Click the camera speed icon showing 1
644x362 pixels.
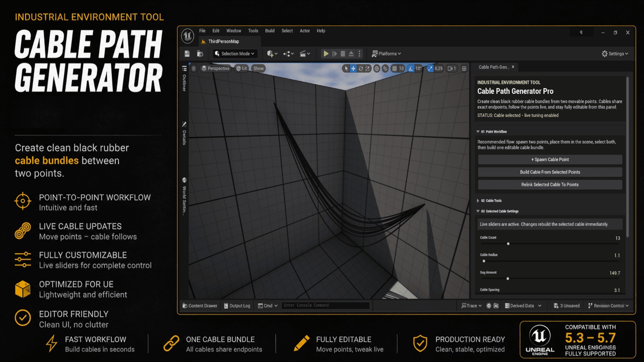[x=452, y=68]
